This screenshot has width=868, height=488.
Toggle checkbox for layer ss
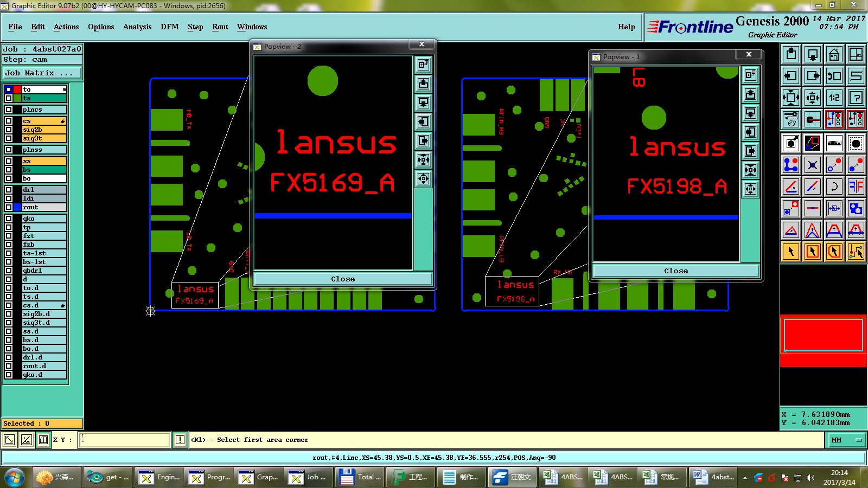point(9,161)
